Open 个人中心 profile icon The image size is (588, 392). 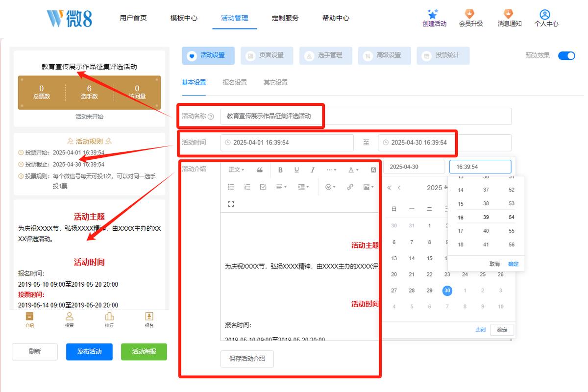(x=545, y=14)
